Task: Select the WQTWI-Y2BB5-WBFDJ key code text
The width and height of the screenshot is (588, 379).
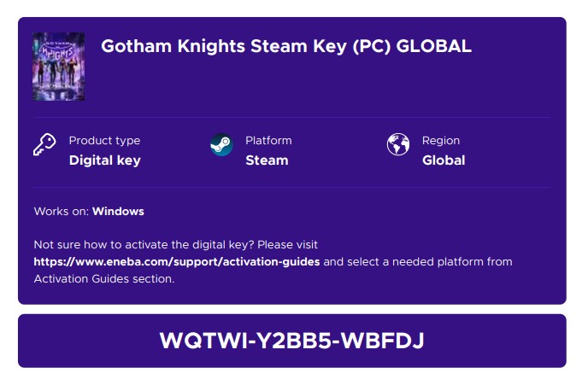Action: coord(291,341)
